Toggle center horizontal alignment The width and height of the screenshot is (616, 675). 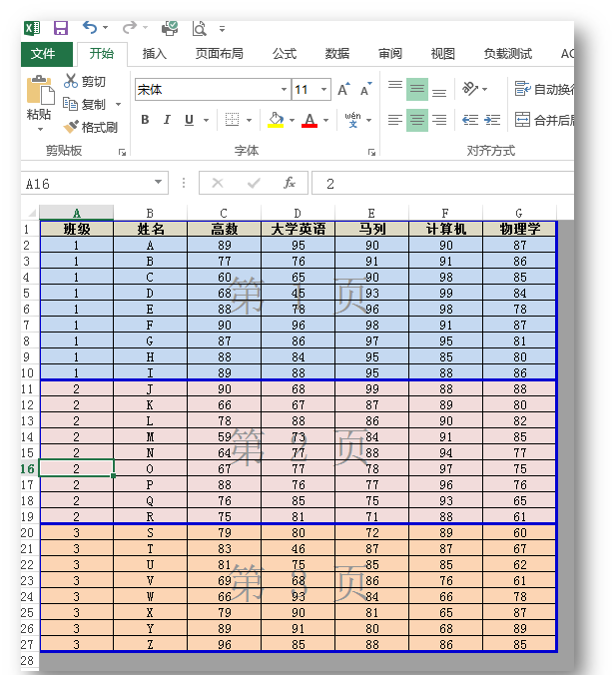417,120
